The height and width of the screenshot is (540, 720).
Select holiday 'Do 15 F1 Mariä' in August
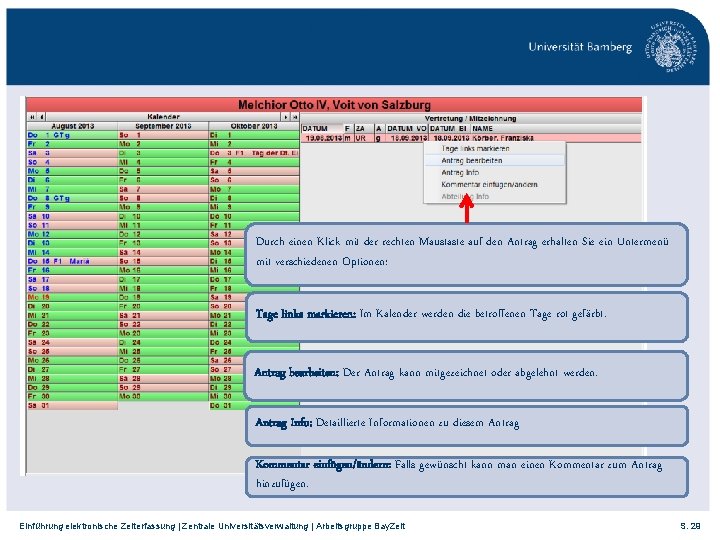click(73, 261)
